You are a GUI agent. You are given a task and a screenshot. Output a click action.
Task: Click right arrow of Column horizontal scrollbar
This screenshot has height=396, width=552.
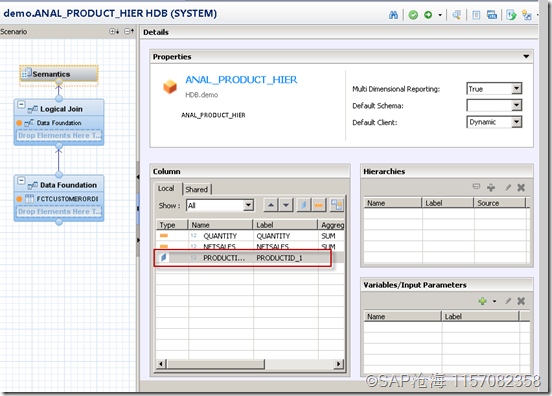pyautogui.click(x=339, y=364)
